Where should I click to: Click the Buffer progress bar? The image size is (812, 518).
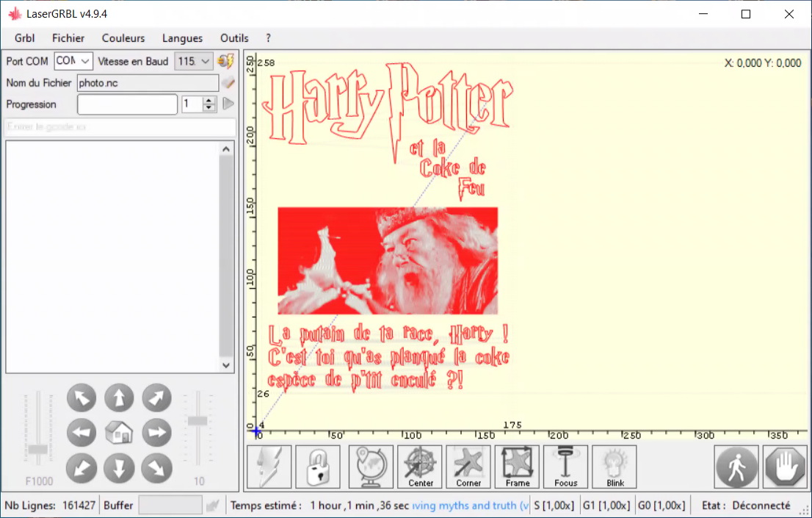(x=170, y=505)
